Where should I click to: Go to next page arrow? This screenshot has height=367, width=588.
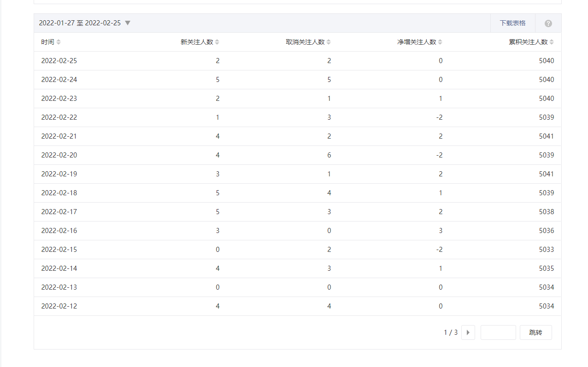pos(468,332)
